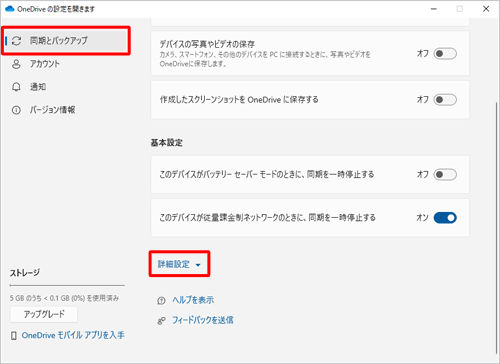This screenshot has height=364, width=500.
Task: Click the アップグレード button
Action: coord(44,314)
